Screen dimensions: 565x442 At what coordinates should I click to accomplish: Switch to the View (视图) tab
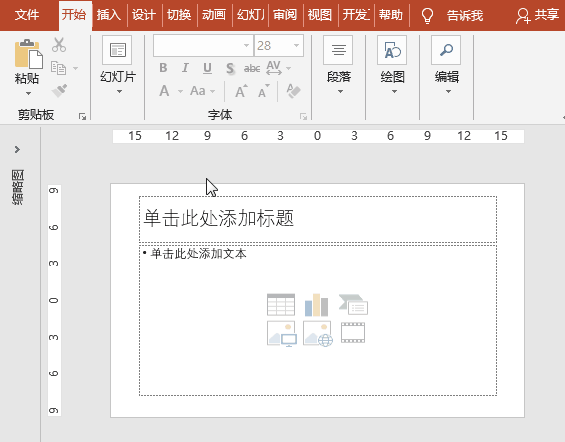[x=320, y=15]
